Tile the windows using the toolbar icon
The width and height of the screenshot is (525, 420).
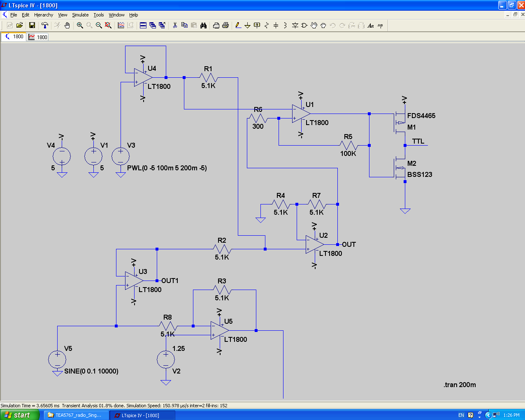(x=143, y=26)
